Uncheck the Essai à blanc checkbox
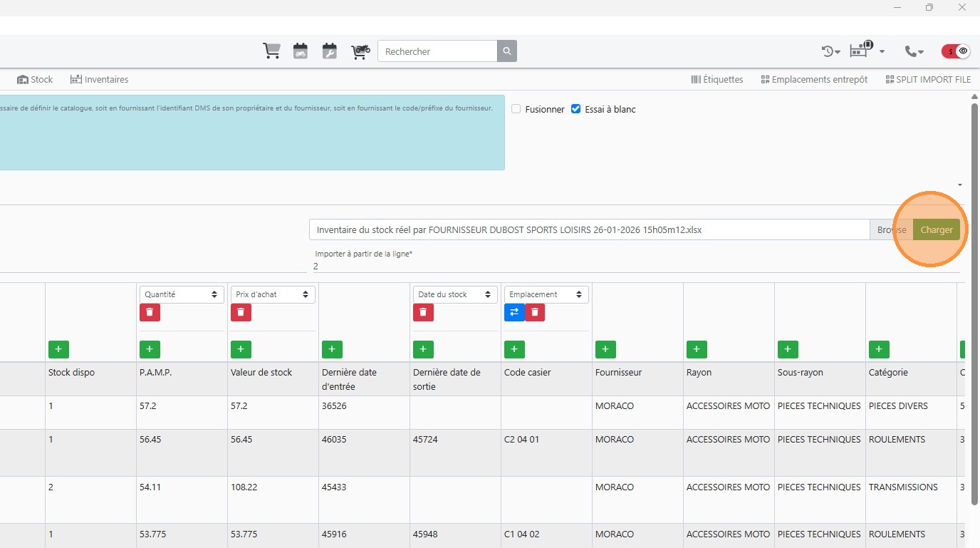980x548 pixels. (x=576, y=110)
